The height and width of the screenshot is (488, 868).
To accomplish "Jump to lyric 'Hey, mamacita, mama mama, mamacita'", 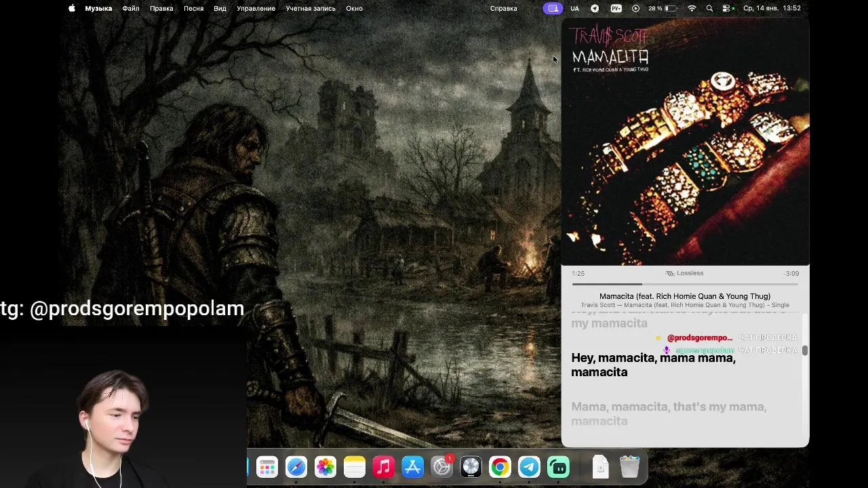I will 653,365.
